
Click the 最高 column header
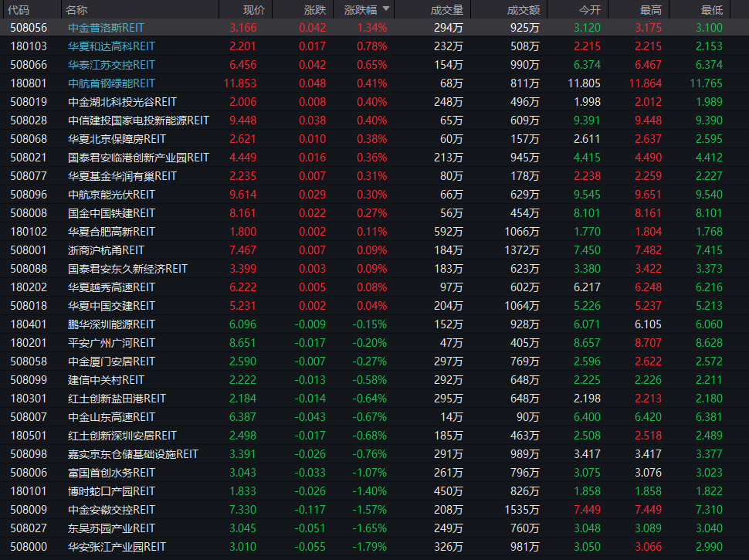tap(651, 10)
